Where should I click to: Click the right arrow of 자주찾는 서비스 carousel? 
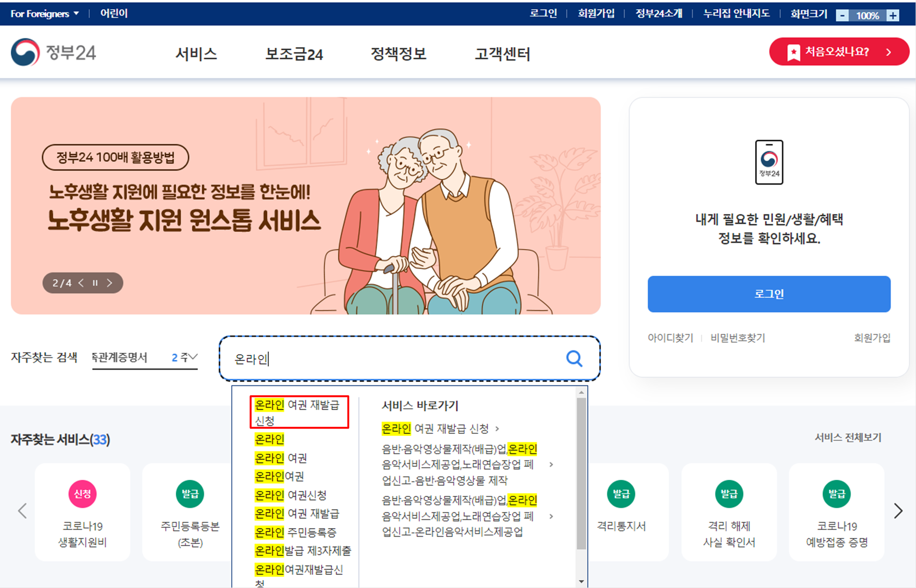[898, 510]
